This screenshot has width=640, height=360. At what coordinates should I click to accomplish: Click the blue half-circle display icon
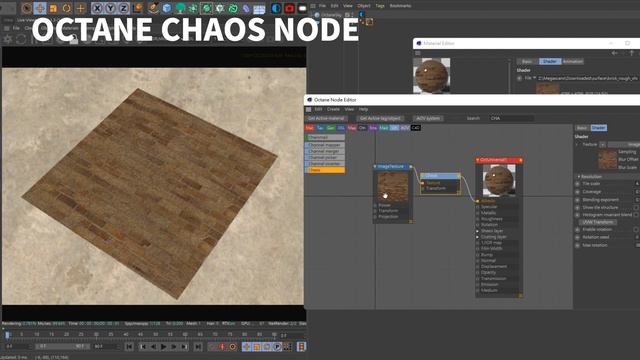pos(276,8)
